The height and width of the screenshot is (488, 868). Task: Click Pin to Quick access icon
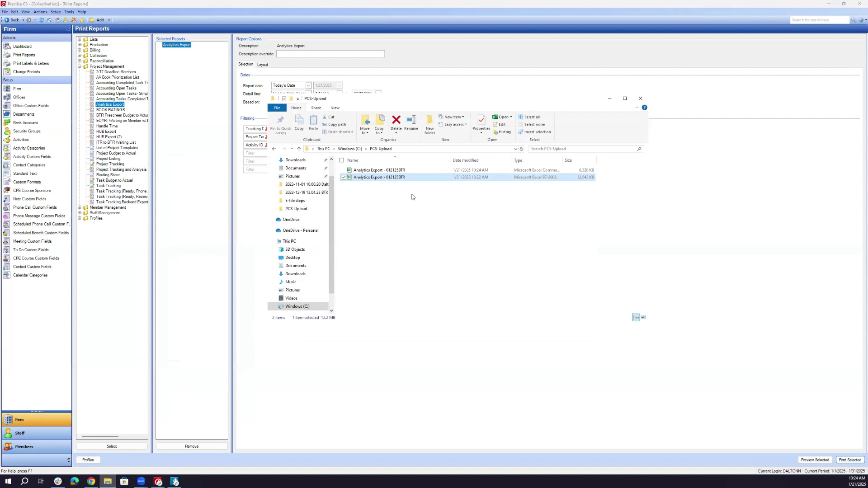(280, 121)
